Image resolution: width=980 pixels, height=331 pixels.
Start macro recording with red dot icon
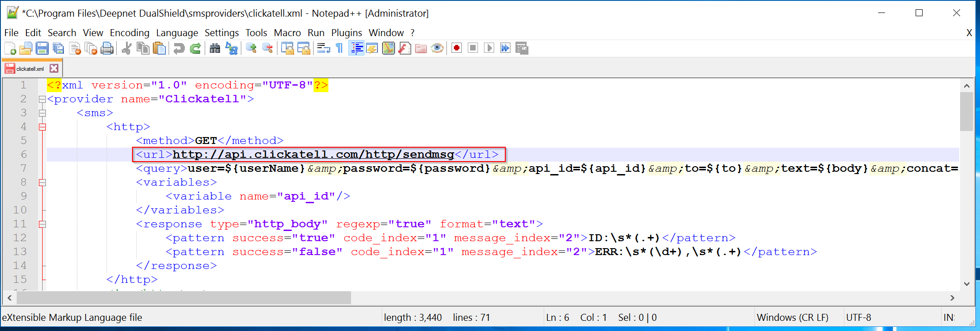coord(457,48)
